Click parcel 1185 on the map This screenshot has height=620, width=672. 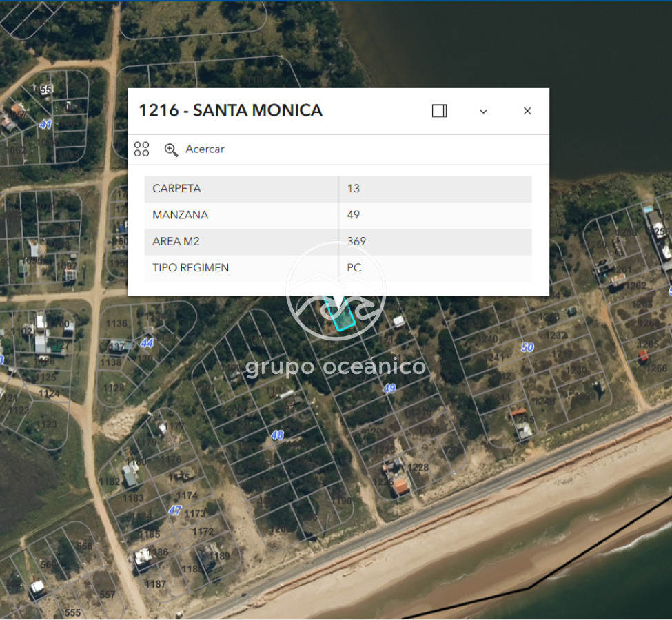150,535
